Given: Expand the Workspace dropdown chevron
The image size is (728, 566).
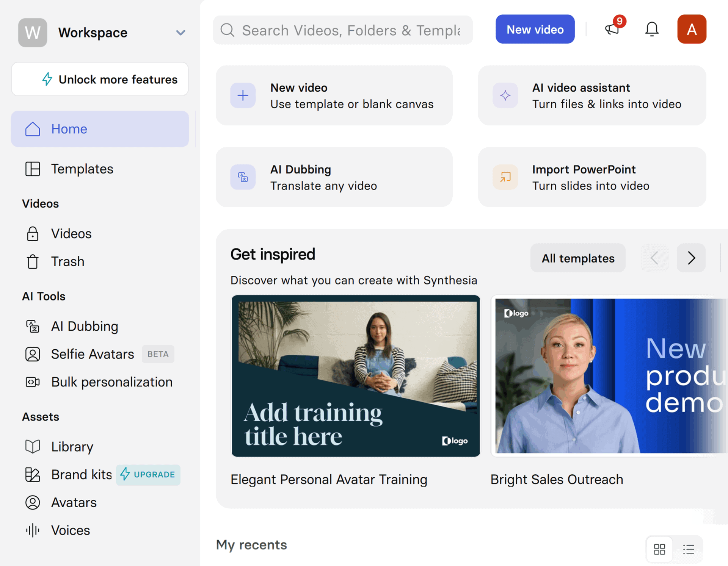Looking at the screenshot, I should point(180,33).
